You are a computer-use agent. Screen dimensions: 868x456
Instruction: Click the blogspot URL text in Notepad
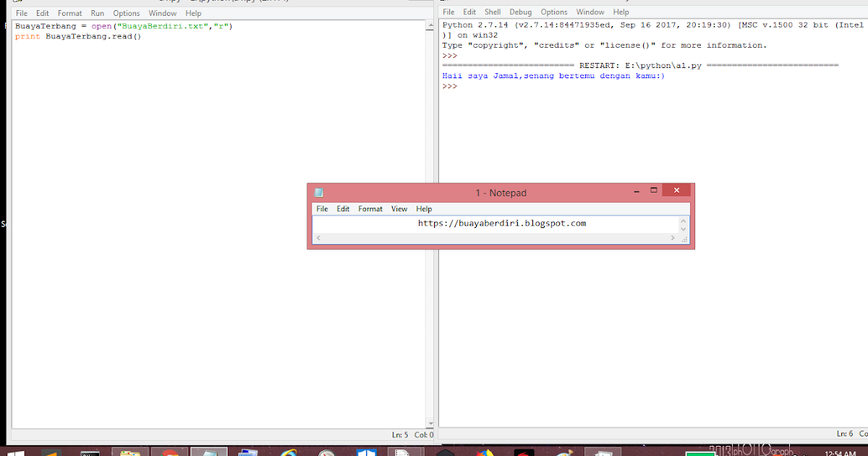(x=501, y=223)
